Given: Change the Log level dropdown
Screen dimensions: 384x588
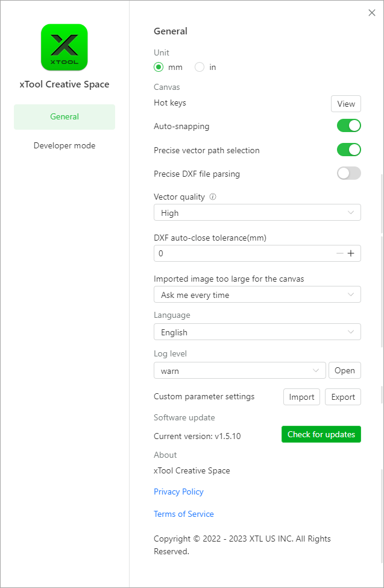Looking at the screenshot, I should [239, 370].
